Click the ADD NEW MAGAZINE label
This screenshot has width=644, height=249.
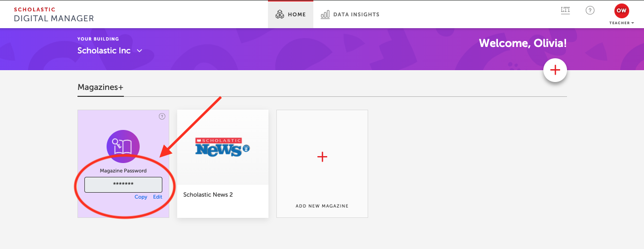(x=322, y=206)
